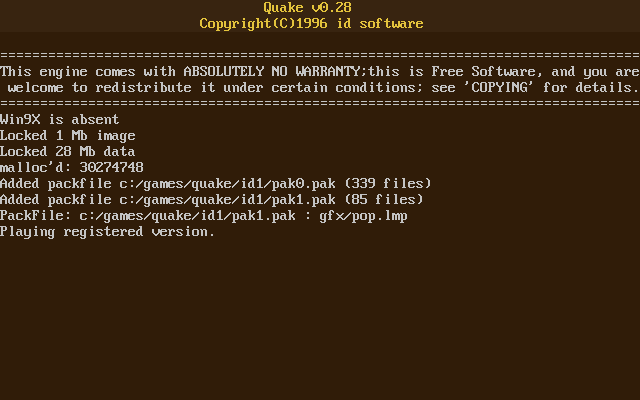The image size is (640, 400).
Task: Click the pak1.pak path in Added packfile line
Action: click(x=228, y=200)
